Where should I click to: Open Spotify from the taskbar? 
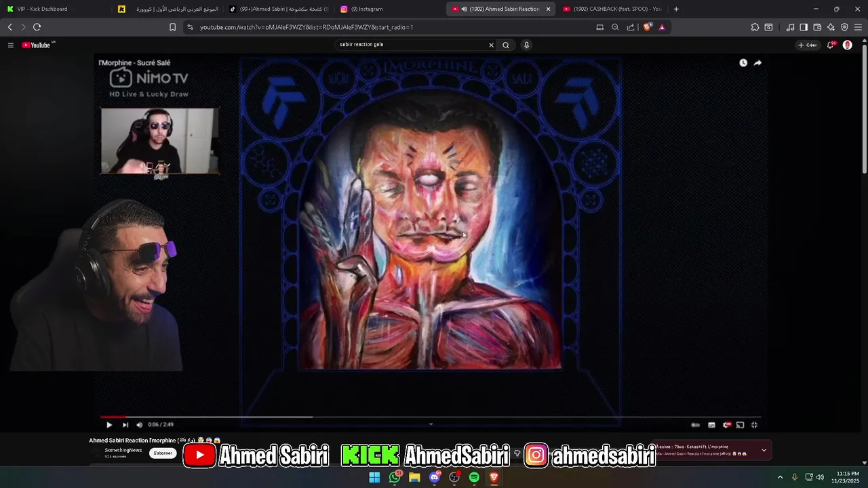pyautogui.click(x=474, y=477)
